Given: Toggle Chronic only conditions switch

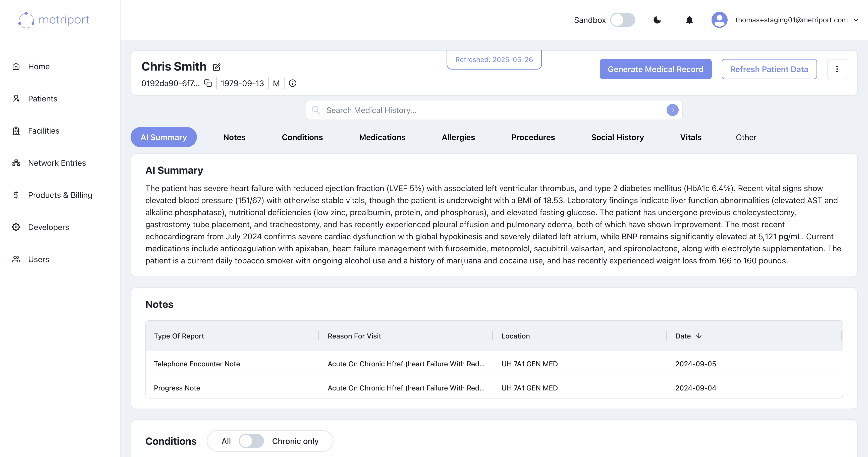Looking at the screenshot, I should pos(251,441).
